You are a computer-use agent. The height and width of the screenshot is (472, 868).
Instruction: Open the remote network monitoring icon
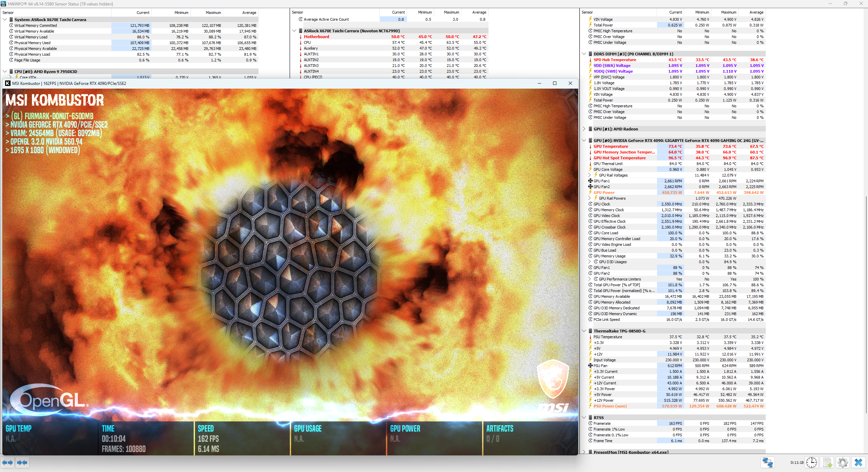tap(767, 462)
